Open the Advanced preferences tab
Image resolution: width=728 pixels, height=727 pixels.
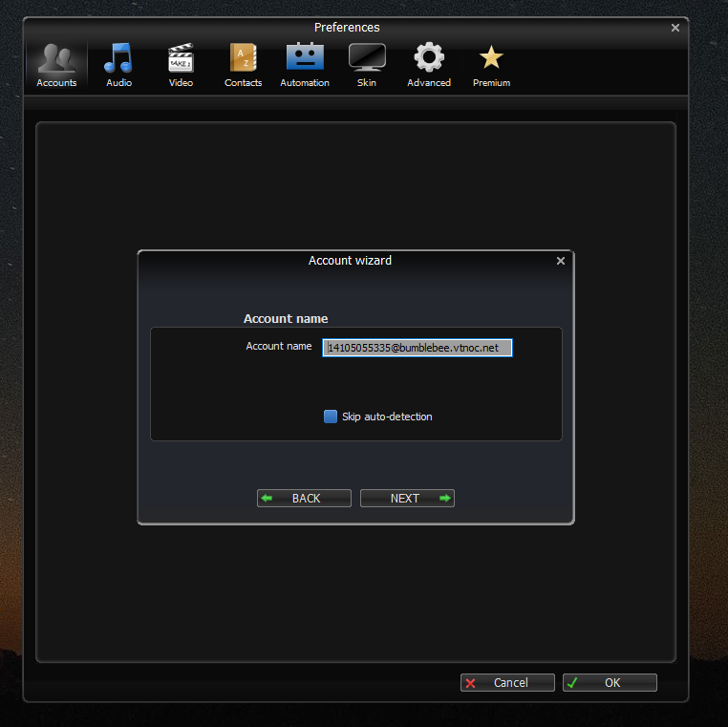429,65
